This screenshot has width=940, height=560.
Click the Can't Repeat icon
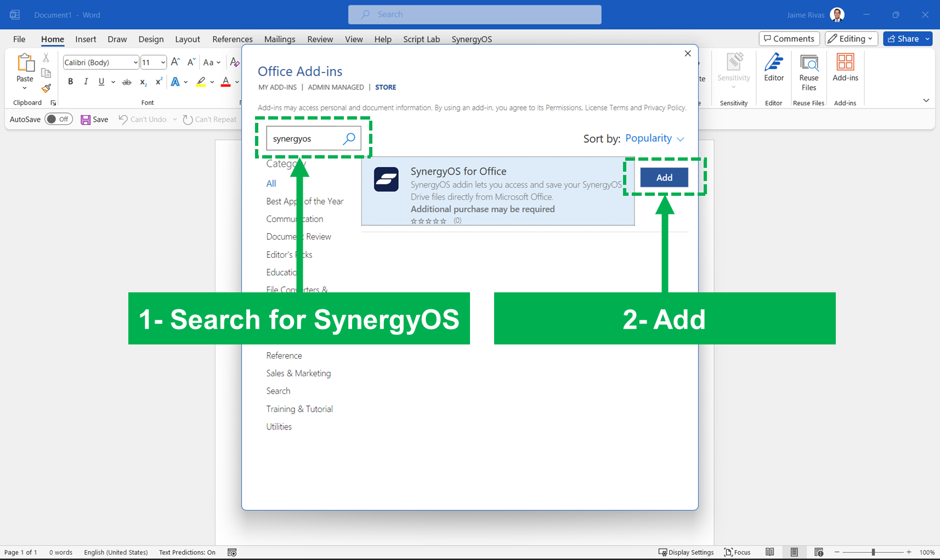[x=188, y=120]
